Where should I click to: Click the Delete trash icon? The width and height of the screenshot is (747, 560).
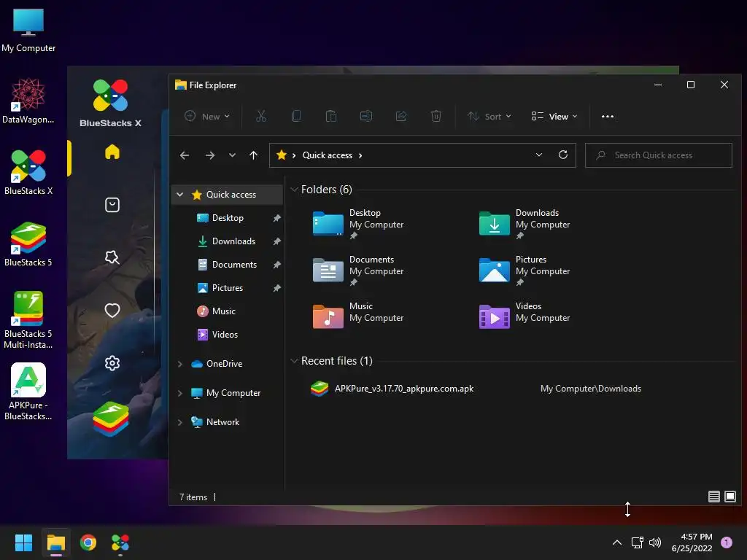pyautogui.click(x=436, y=116)
